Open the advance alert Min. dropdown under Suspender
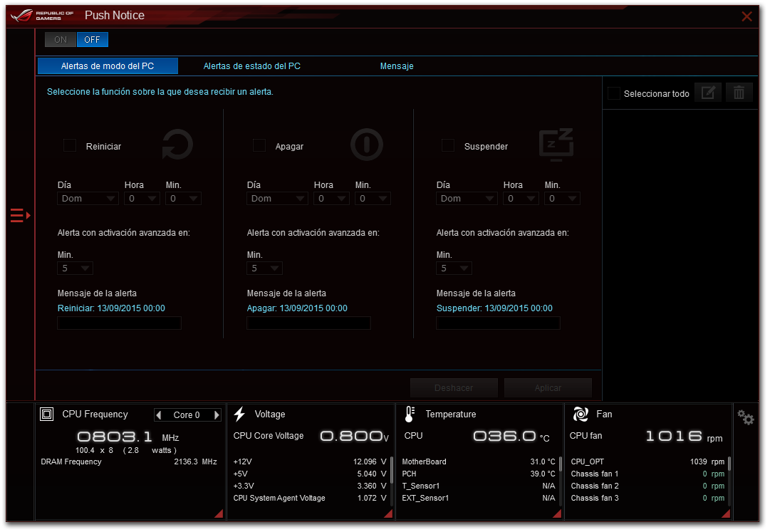Viewport: 770px width, 532px height. tap(454, 268)
